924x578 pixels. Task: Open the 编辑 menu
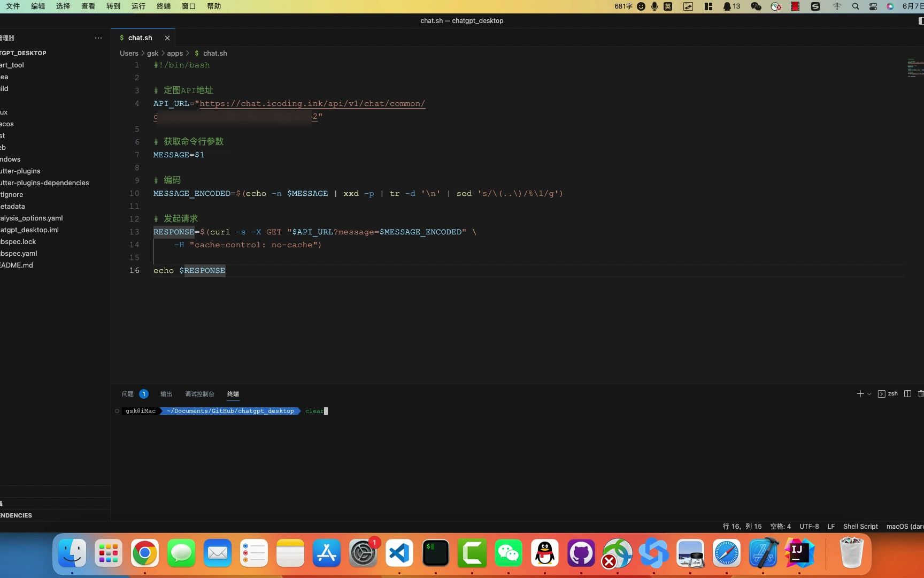38,6
